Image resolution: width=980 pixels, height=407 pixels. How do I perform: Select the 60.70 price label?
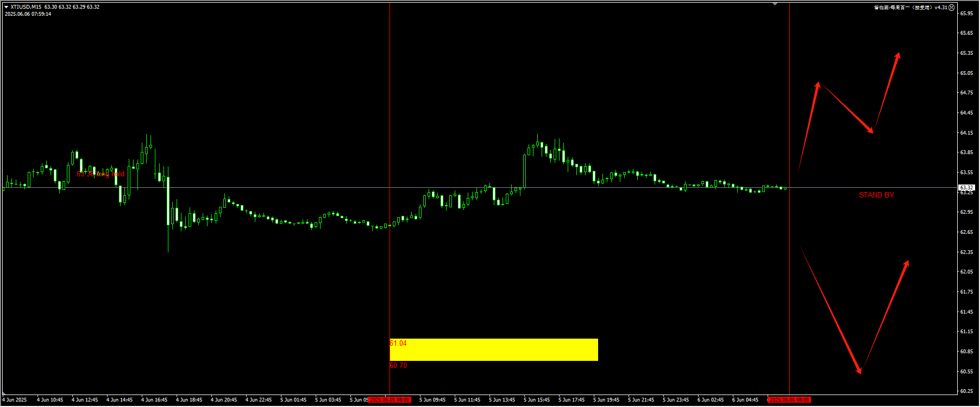pos(398,365)
